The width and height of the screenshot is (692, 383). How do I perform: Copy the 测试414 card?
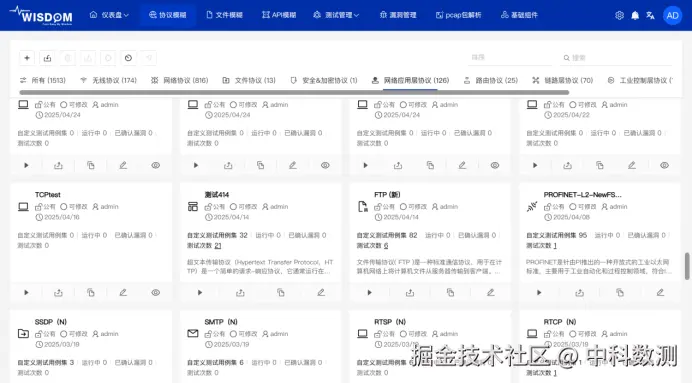(x=281, y=293)
